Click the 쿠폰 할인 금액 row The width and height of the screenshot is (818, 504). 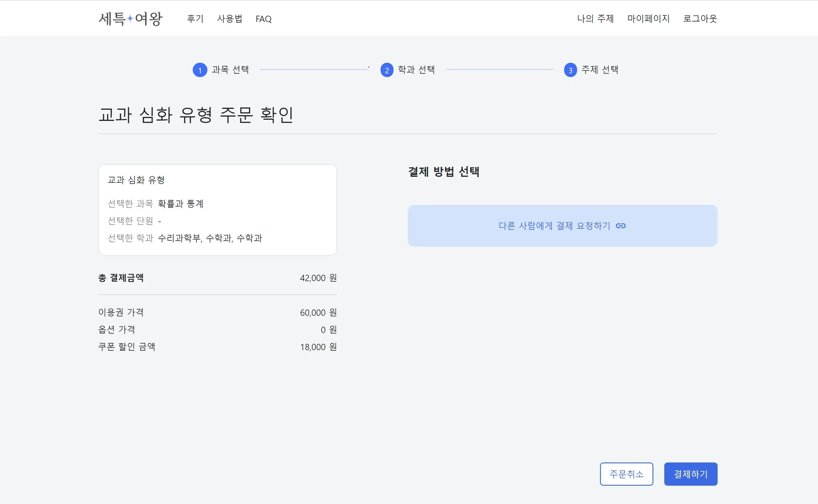pyautogui.click(x=217, y=347)
